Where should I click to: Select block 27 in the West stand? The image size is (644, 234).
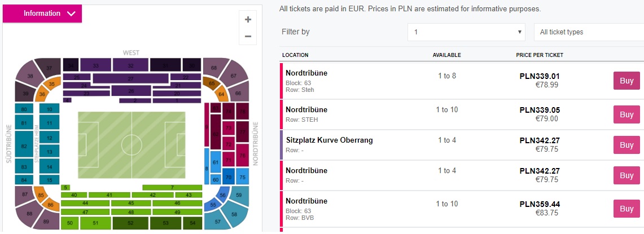click(130, 78)
